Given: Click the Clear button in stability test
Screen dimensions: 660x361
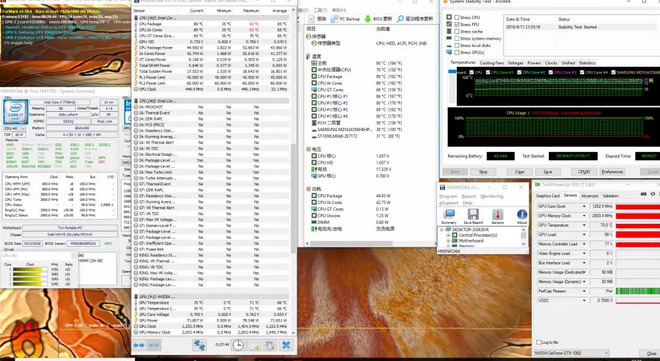Looking at the screenshot, I should (519, 172).
